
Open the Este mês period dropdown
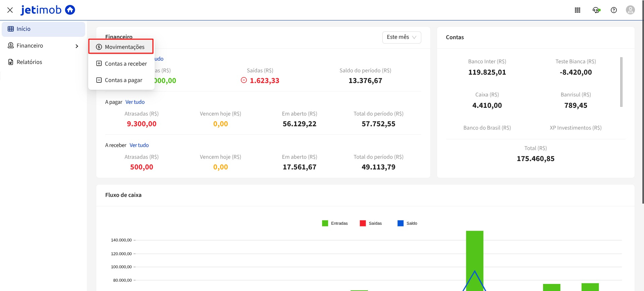(401, 37)
